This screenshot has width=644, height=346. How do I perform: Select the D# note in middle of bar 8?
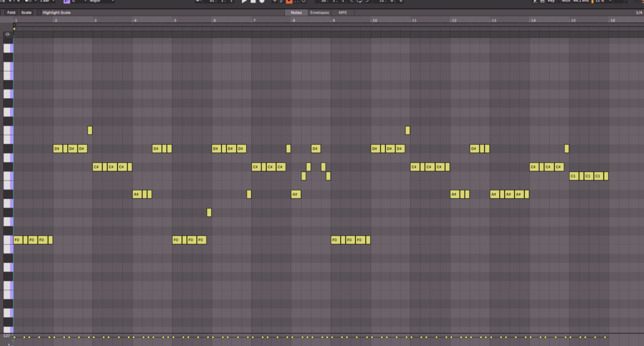tap(316, 149)
